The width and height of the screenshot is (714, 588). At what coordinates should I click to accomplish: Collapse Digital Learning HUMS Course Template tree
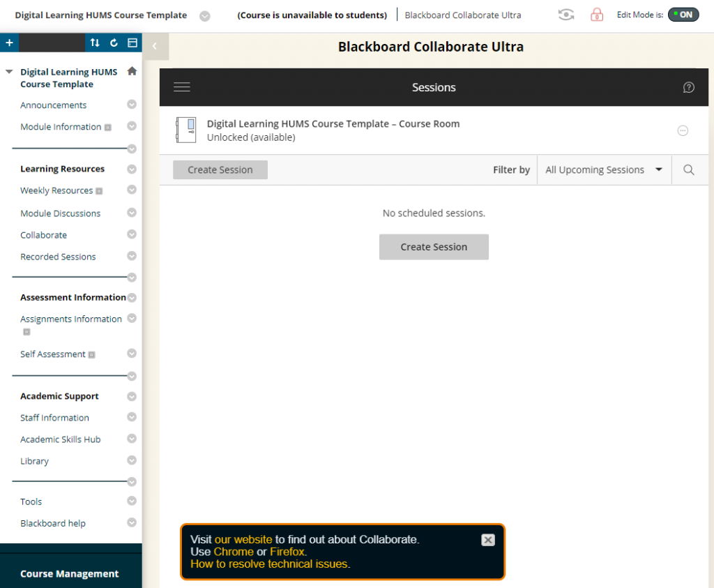tap(9, 72)
